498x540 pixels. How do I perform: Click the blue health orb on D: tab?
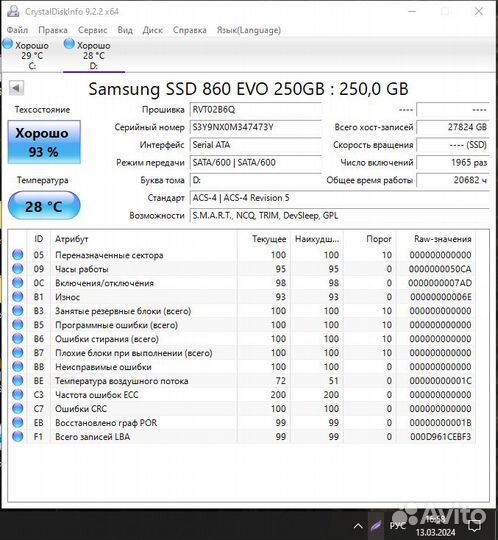[x=69, y=44]
